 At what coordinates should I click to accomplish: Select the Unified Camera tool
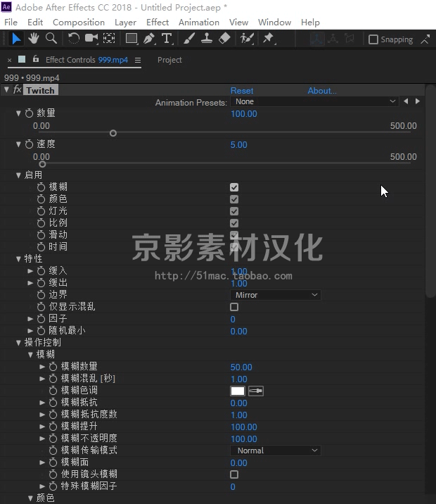[x=91, y=39]
